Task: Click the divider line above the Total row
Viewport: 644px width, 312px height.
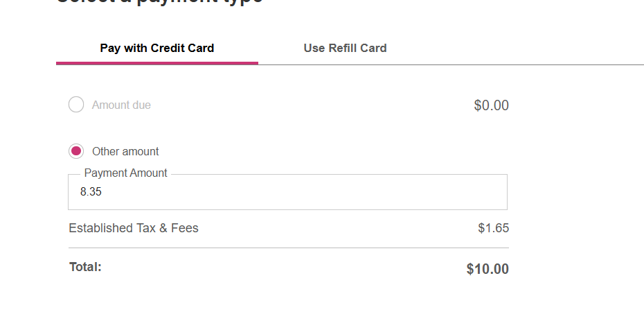Action: [x=288, y=248]
